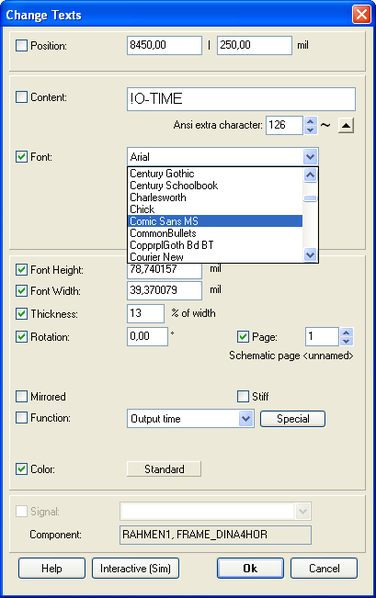This screenshot has width=376, height=598.
Task: Select CommonBullets font entry
Action: 215,233
